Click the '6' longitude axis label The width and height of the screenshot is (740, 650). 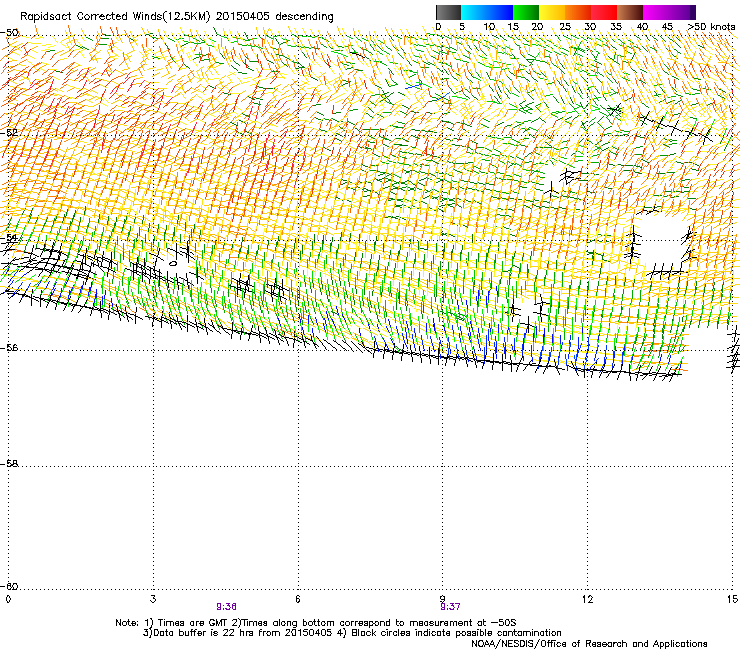coord(298,599)
